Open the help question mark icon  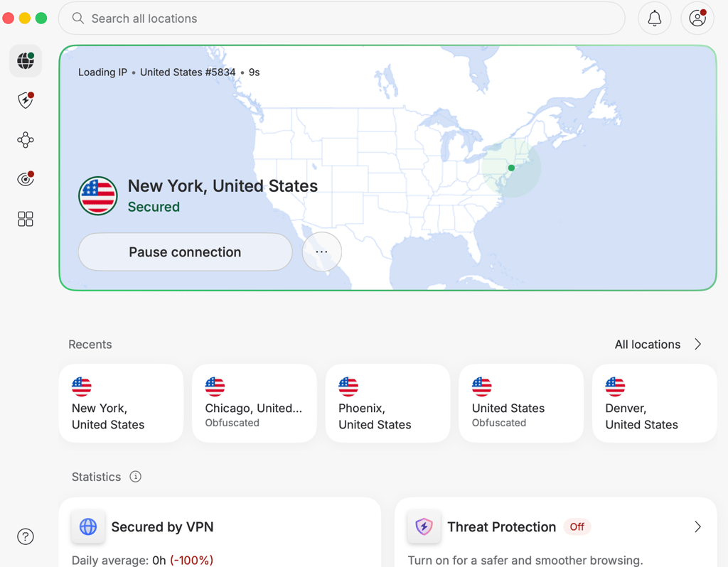pyautogui.click(x=26, y=536)
